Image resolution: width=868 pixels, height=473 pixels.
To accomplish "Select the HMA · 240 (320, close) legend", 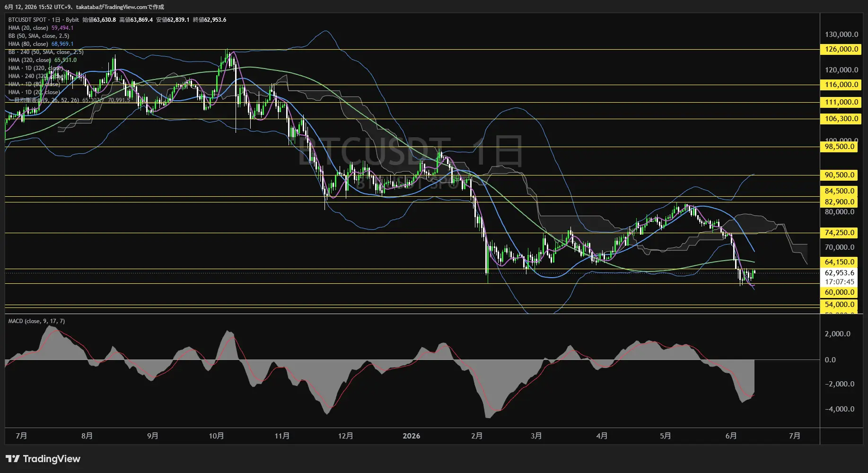I will (x=36, y=76).
